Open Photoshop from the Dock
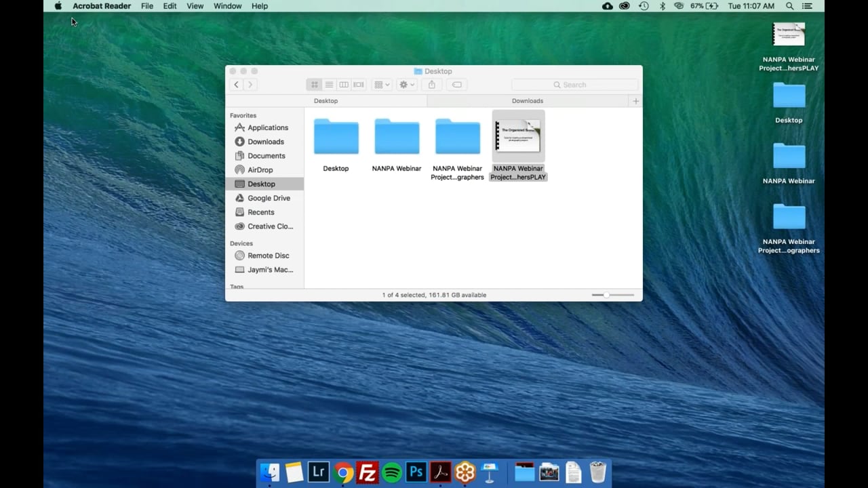868x488 pixels. coord(416,472)
